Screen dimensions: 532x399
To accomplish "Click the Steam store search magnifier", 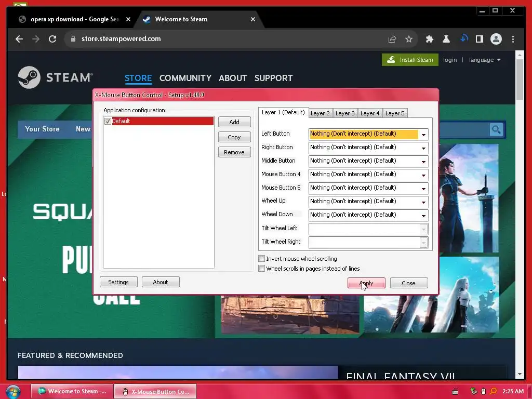I will click(496, 129).
